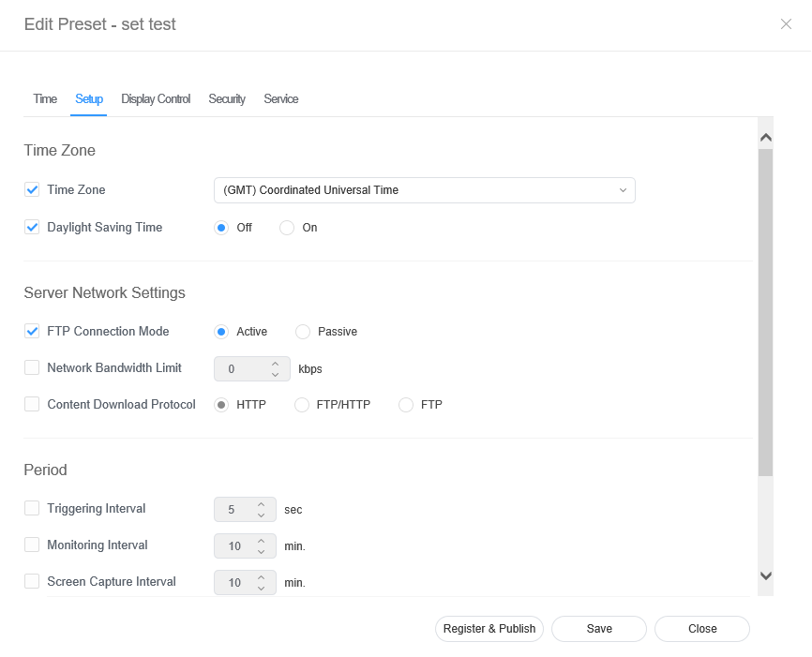Uncheck the Time Zone checkbox
812x657 pixels.
pos(32,190)
